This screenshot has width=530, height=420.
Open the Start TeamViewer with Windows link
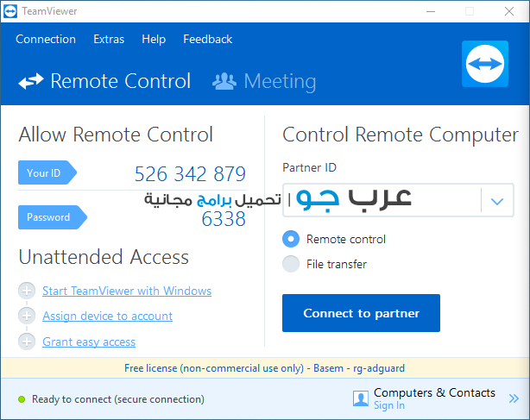coord(127,291)
